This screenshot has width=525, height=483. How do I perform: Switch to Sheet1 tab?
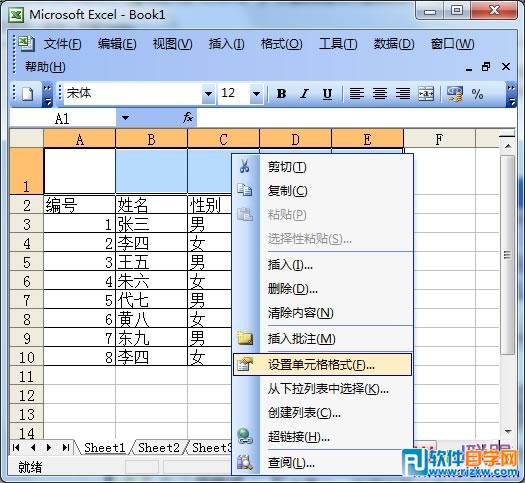(x=104, y=448)
